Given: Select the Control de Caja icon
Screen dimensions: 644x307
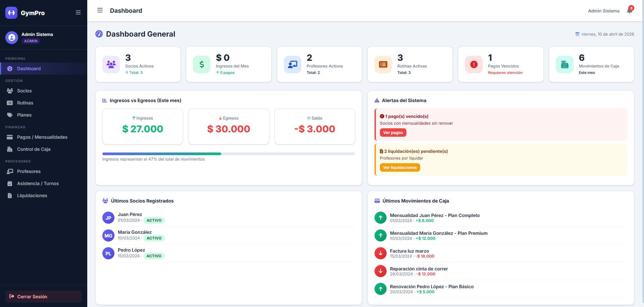Looking at the screenshot, I should [9, 149].
